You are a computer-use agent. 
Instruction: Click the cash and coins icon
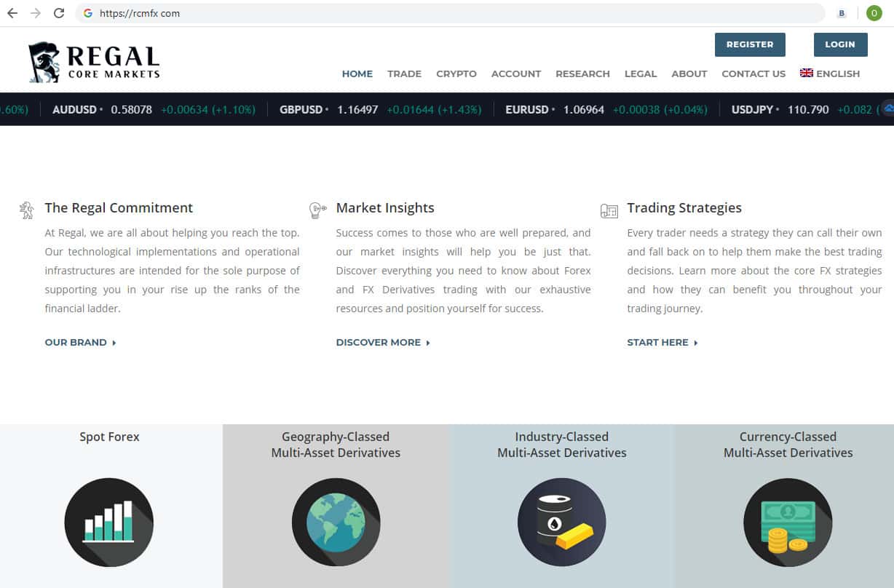(788, 523)
